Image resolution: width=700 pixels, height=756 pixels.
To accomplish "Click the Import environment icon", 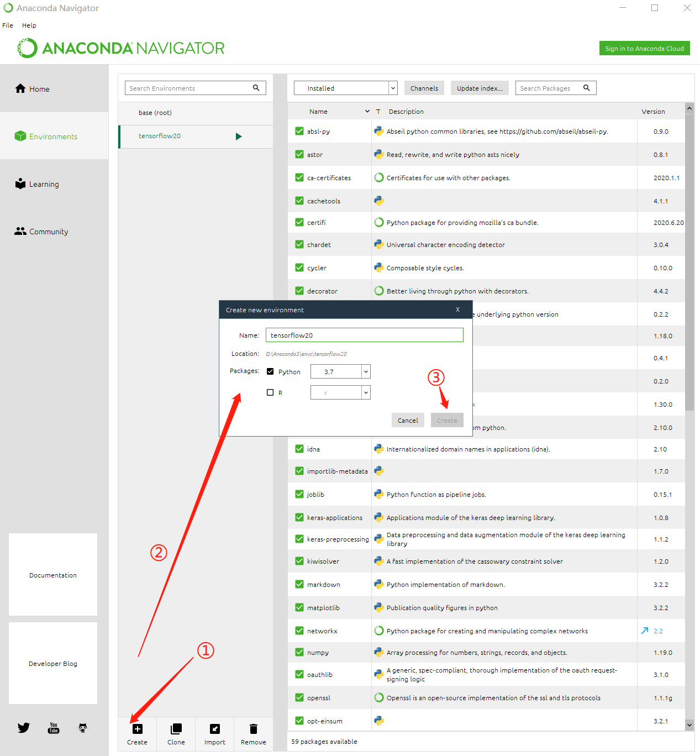I will pyautogui.click(x=215, y=729).
